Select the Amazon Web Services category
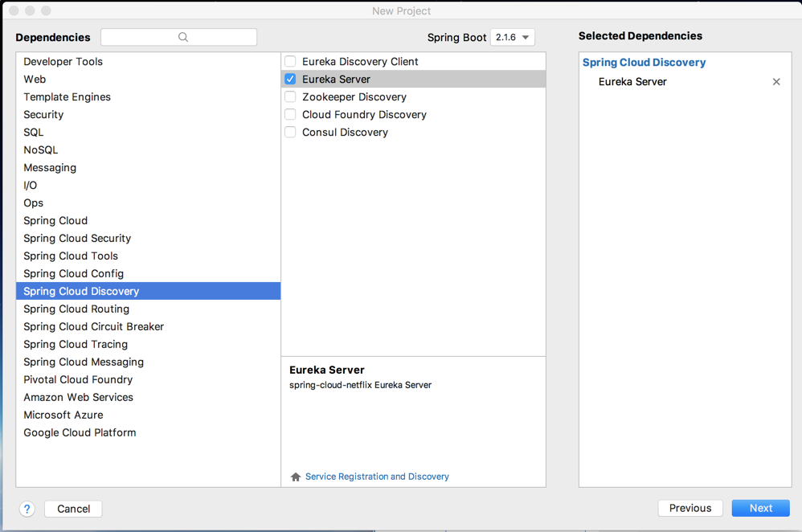Image resolution: width=802 pixels, height=532 pixels. coord(149,397)
